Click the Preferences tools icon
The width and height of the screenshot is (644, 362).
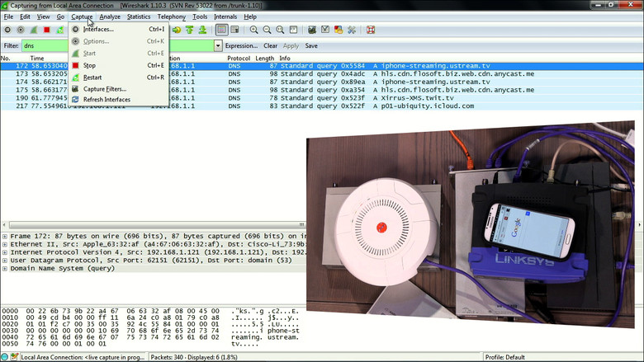point(352,30)
